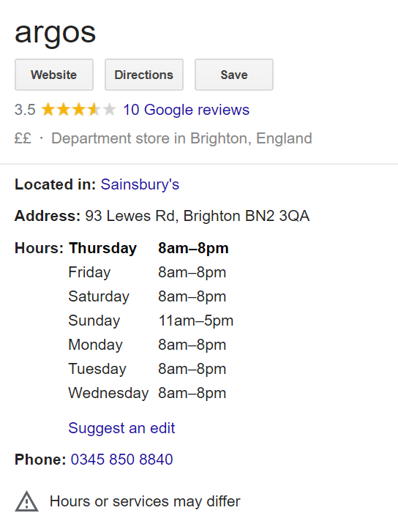Follow the Sainsbury's link

[x=140, y=184]
